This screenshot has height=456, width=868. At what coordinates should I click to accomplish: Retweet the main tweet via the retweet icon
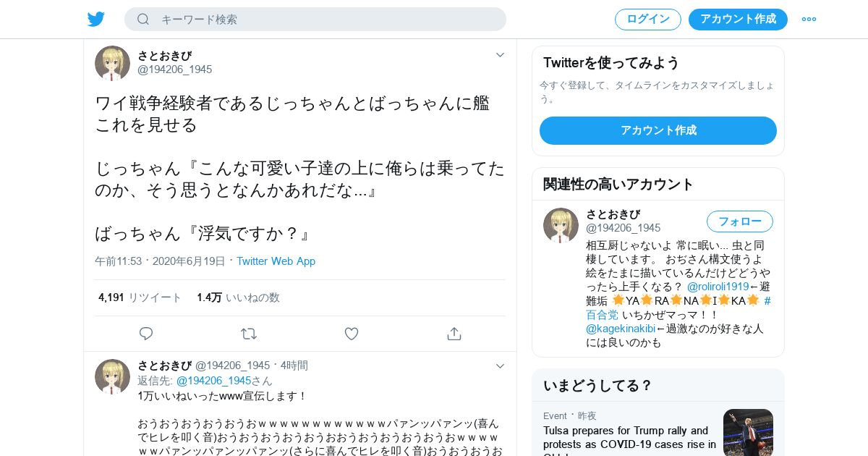point(249,334)
